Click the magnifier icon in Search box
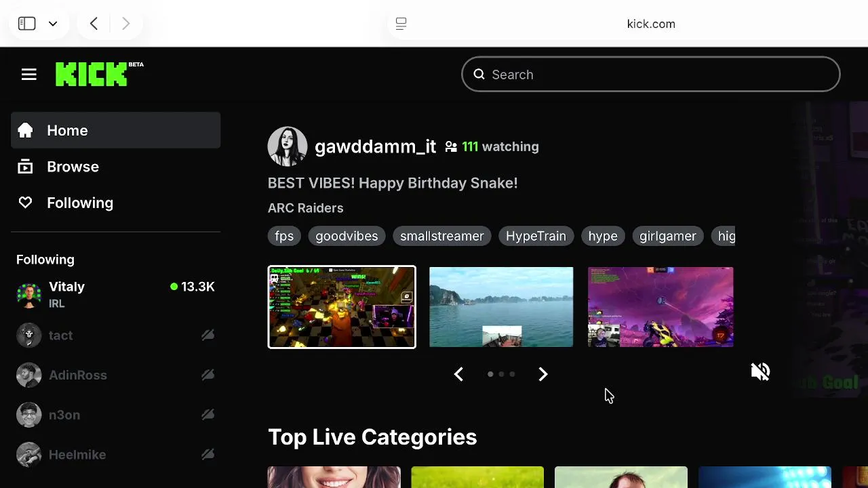 479,75
